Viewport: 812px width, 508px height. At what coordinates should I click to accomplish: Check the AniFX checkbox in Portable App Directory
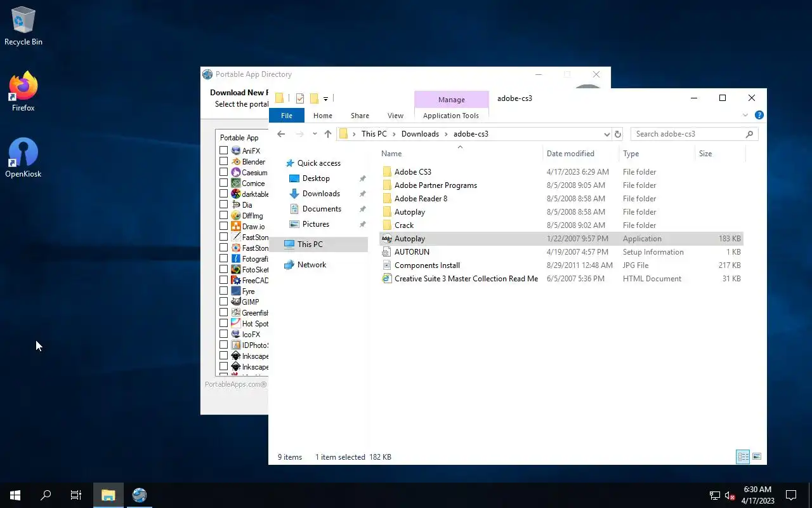tap(223, 150)
